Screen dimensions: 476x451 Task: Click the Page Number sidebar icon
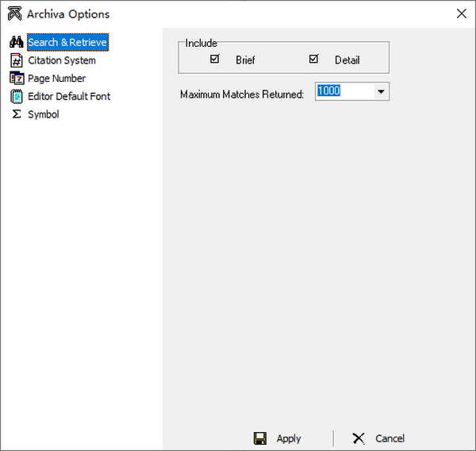tap(16, 78)
